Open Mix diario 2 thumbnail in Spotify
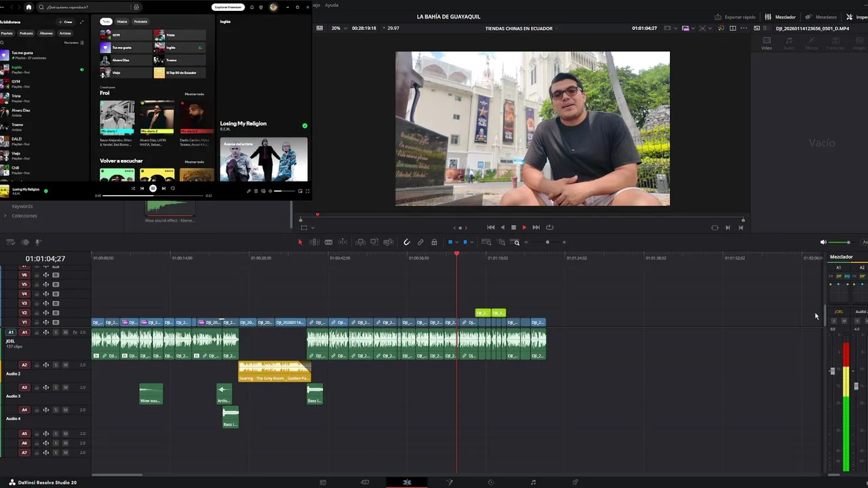The image size is (868, 488). tap(157, 118)
